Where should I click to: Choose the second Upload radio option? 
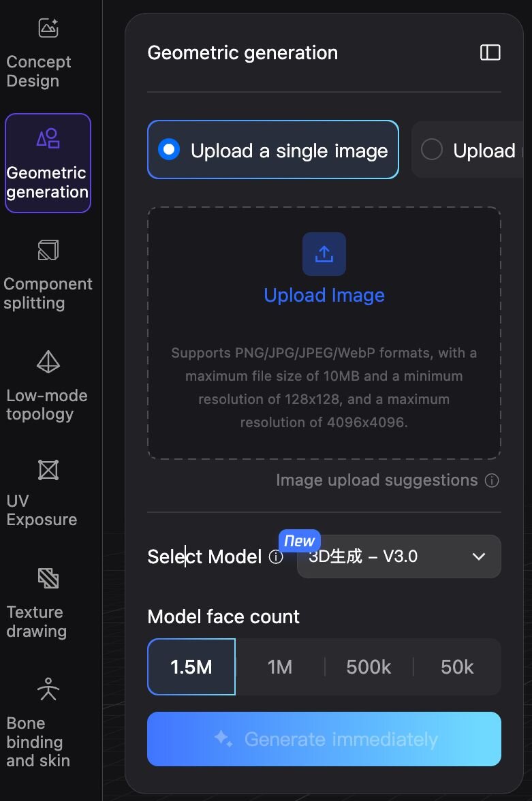pos(432,150)
